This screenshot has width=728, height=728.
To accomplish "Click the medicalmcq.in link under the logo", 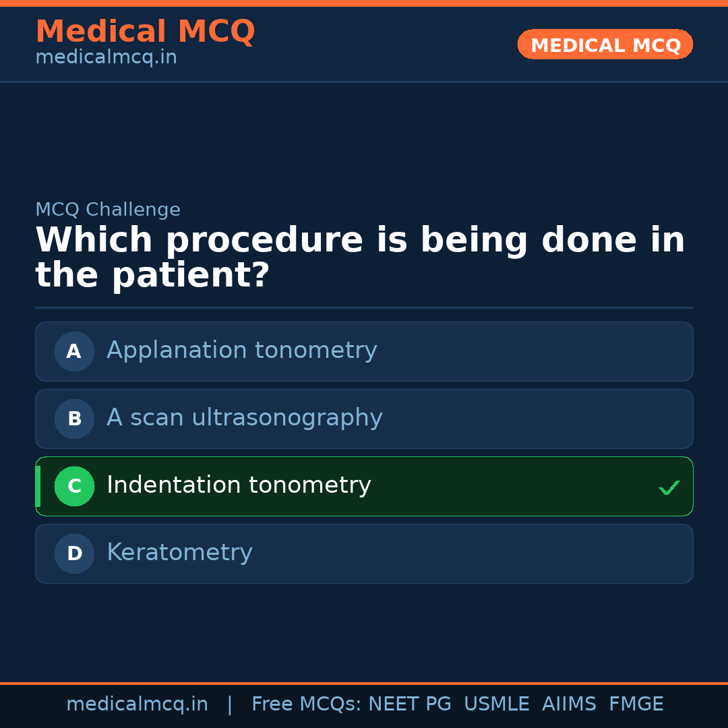I will 106,57.
